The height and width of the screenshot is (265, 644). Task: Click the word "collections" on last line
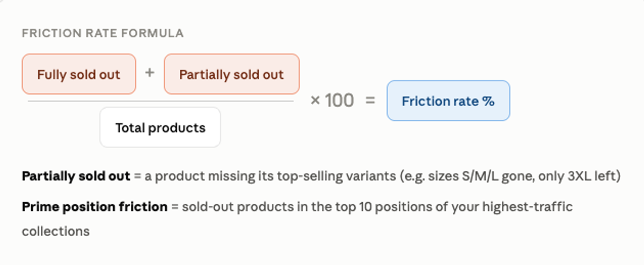click(x=56, y=231)
